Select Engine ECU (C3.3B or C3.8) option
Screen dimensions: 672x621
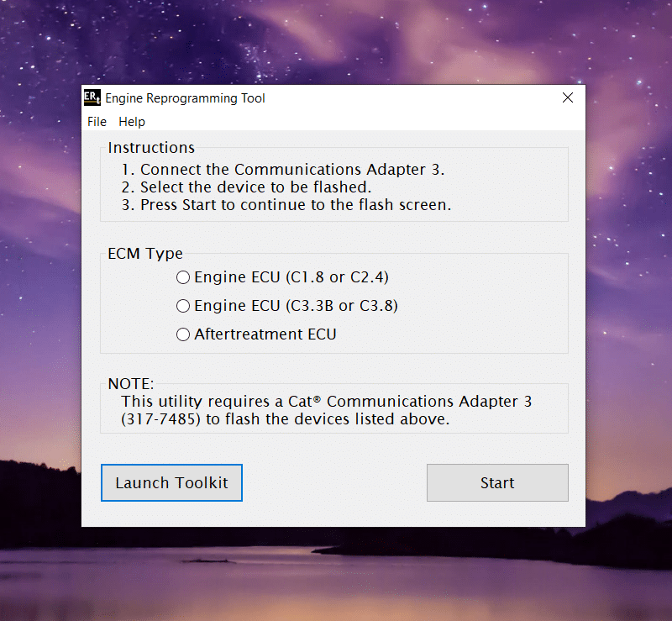pos(287,306)
